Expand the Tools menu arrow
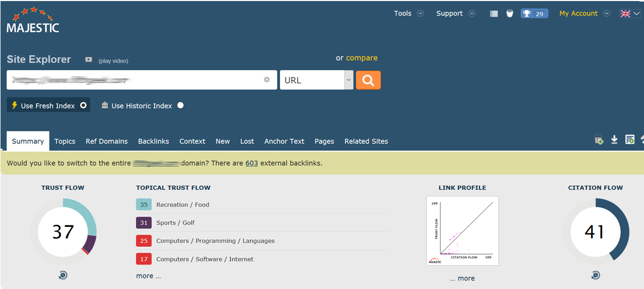 pos(420,14)
